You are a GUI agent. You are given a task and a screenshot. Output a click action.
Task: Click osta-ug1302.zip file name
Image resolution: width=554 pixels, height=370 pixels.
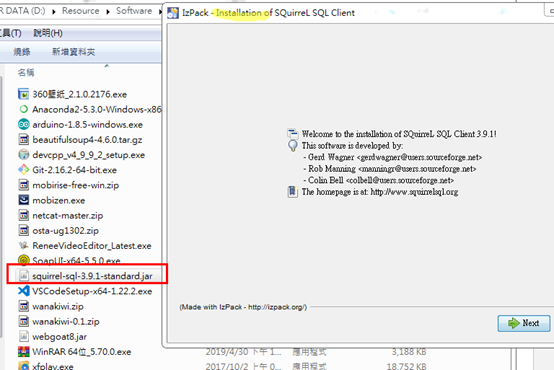[x=65, y=231]
